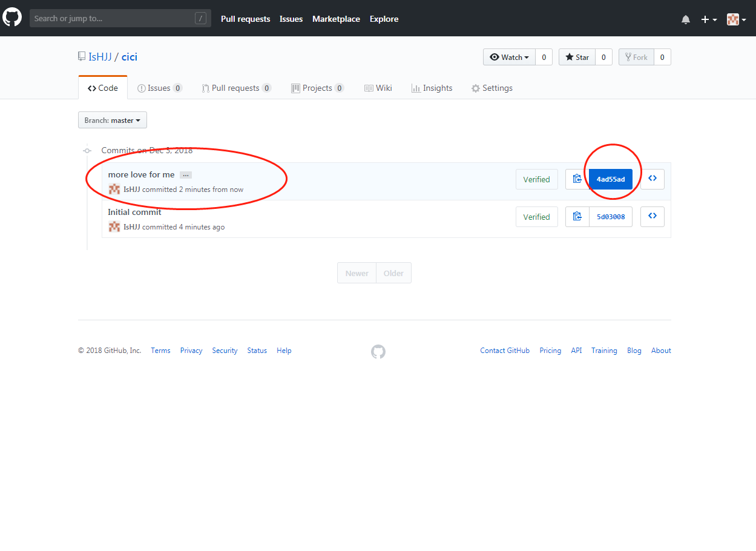Click the Fork button
The height and width of the screenshot is (551, 756).
(636, 57)
